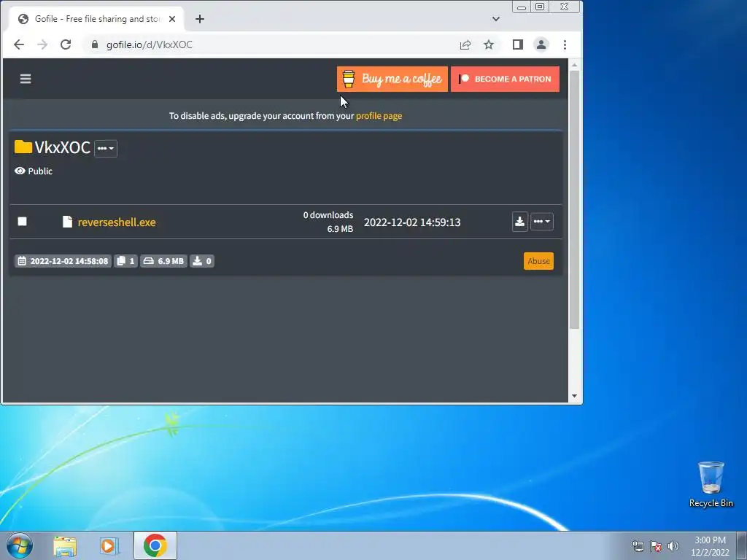Click the 6.9 MB storage size badge
Image resolution: width=747 pixels, height=560 pixels.
[x=163, y=261]
